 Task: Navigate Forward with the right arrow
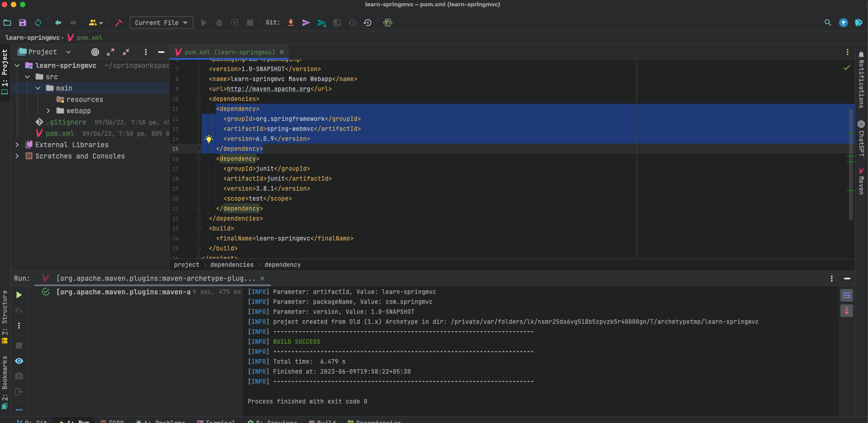tap(73, 23)
